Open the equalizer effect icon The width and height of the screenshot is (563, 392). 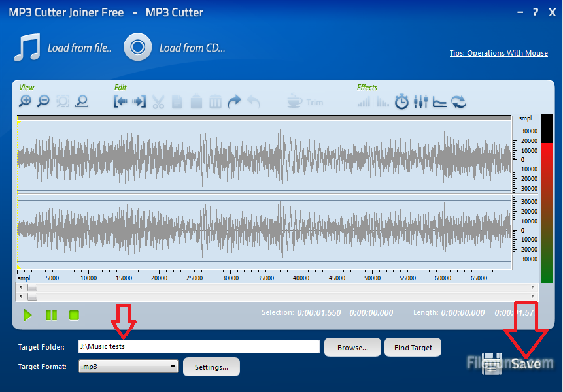point(420,102)
